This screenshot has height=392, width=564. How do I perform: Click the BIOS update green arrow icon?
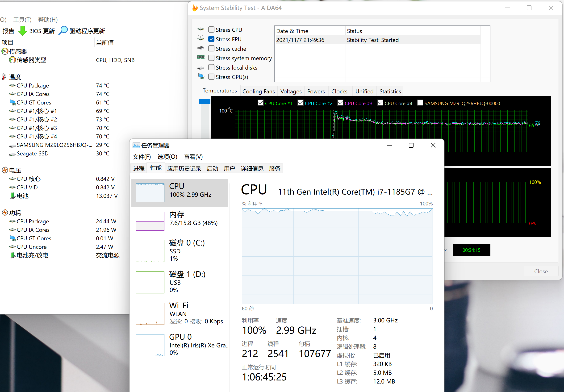(23, 31)
